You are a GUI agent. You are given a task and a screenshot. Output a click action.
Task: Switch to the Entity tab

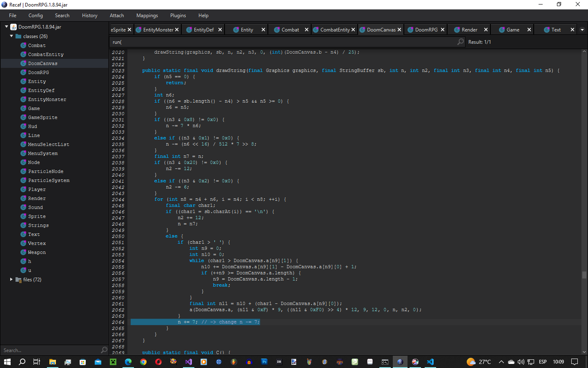[247, 30]
